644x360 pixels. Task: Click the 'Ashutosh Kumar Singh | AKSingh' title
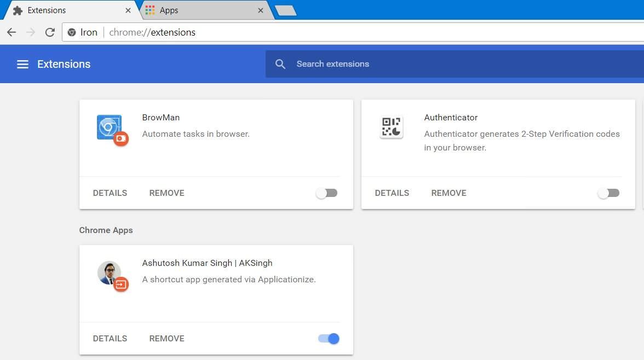208,263
